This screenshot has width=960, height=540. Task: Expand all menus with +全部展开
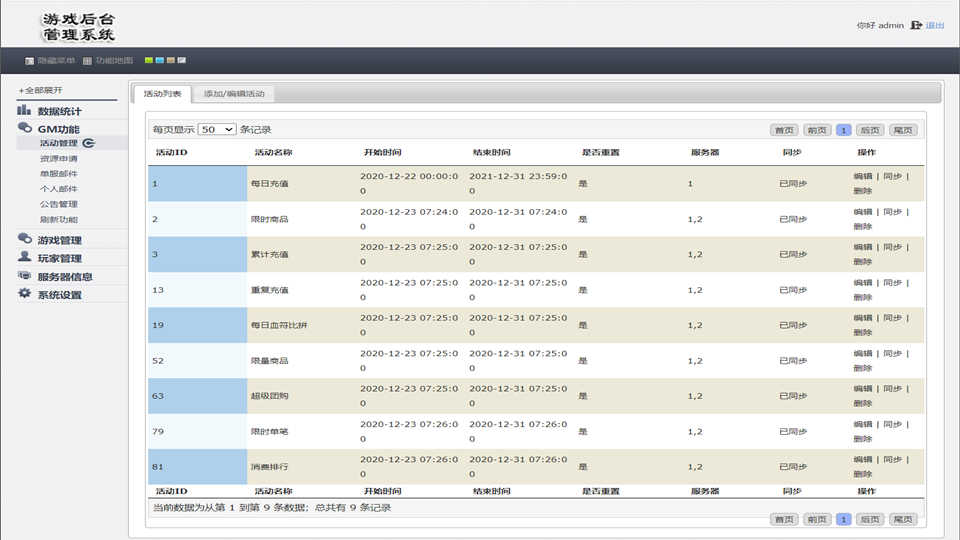40,91
